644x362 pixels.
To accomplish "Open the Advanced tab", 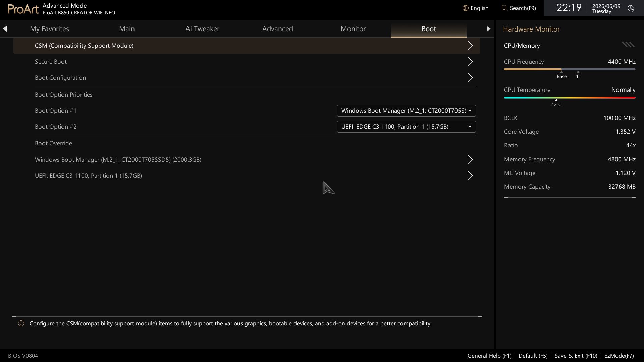I will 278,29.
